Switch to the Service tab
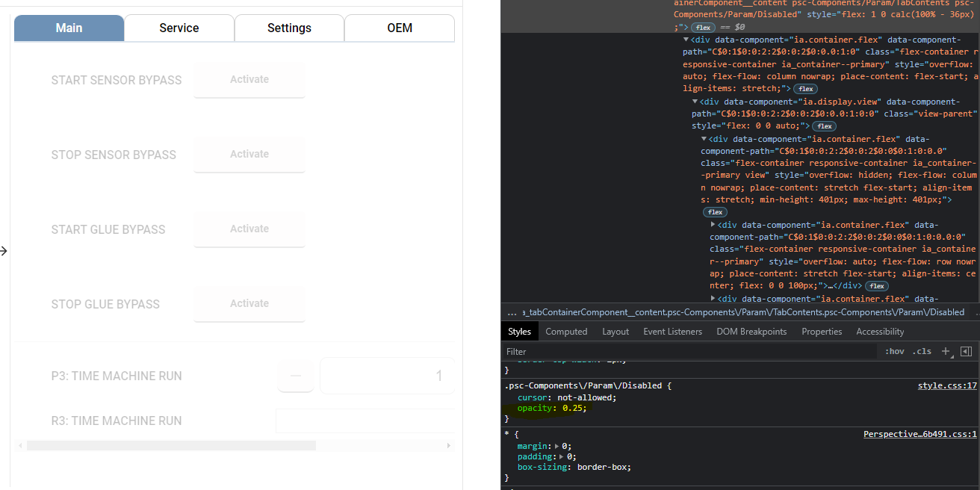The width and height of the screenshot is (980, 490). pyautogui.click(x=179, y=28)
